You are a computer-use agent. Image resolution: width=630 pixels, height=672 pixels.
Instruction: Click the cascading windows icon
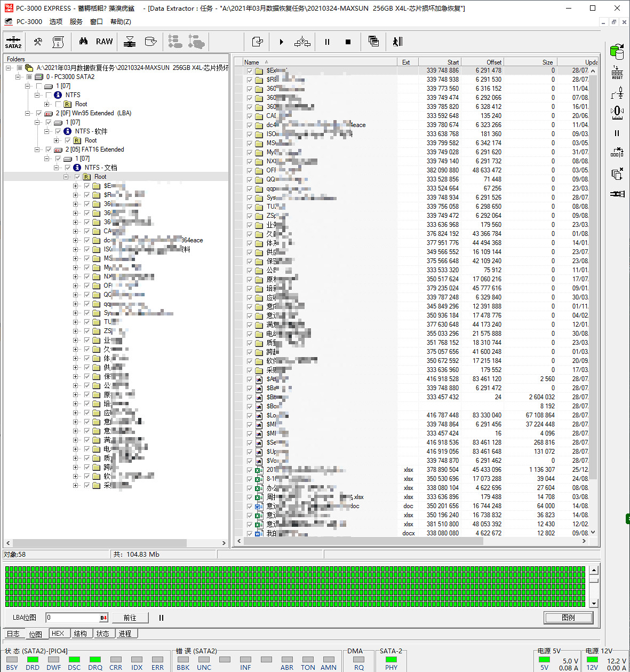click(373, 42)
